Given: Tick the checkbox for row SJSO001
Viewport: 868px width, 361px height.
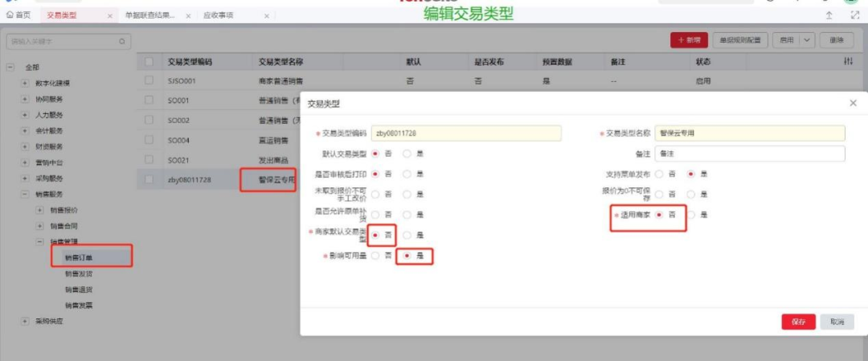Looking at the screenshot, I should (149, 81).
